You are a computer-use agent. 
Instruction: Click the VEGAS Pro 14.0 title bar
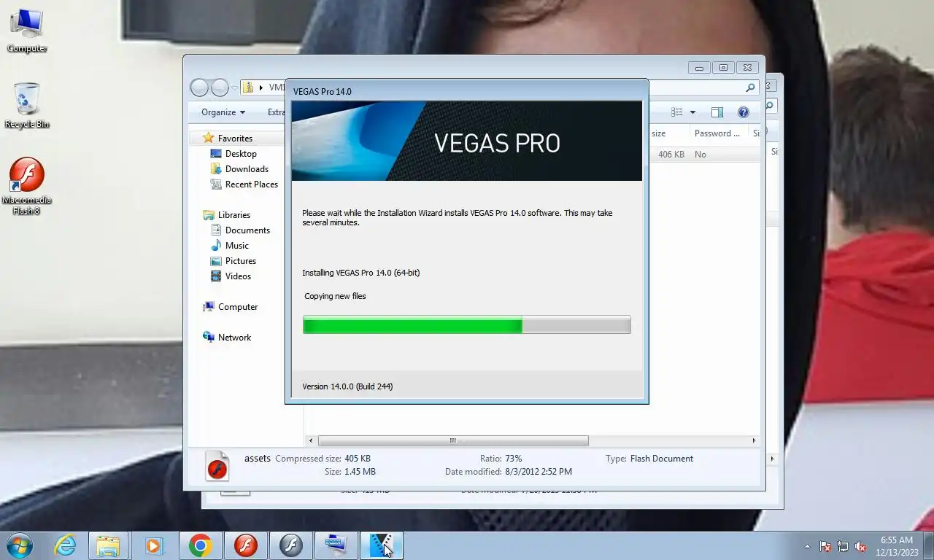pos(466,91)
